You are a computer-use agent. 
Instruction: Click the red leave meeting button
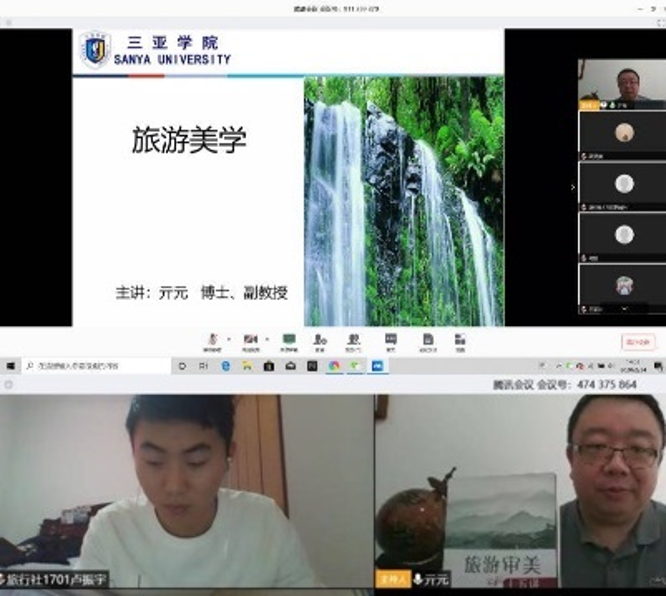(638, 342)
